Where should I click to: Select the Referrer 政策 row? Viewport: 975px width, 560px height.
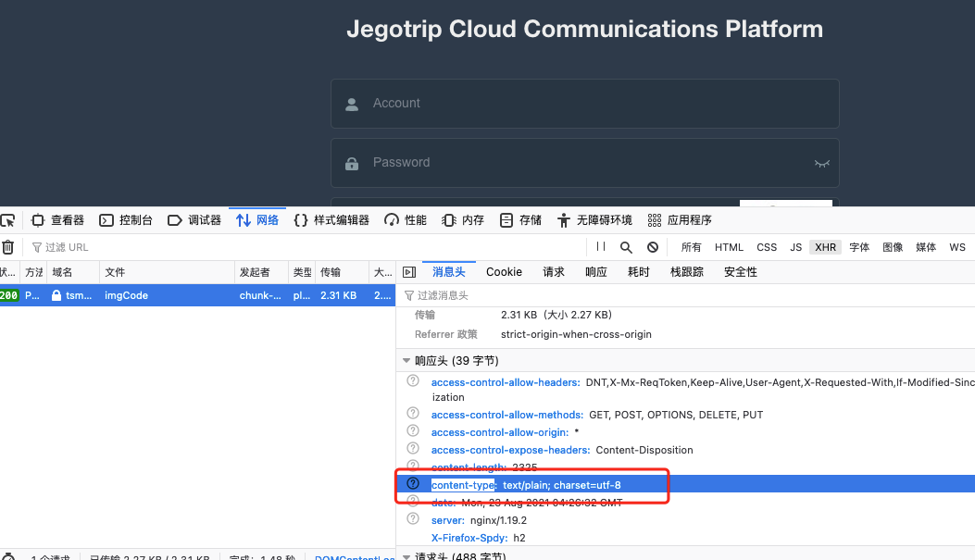pyautogui.click(x=685, y=334)
